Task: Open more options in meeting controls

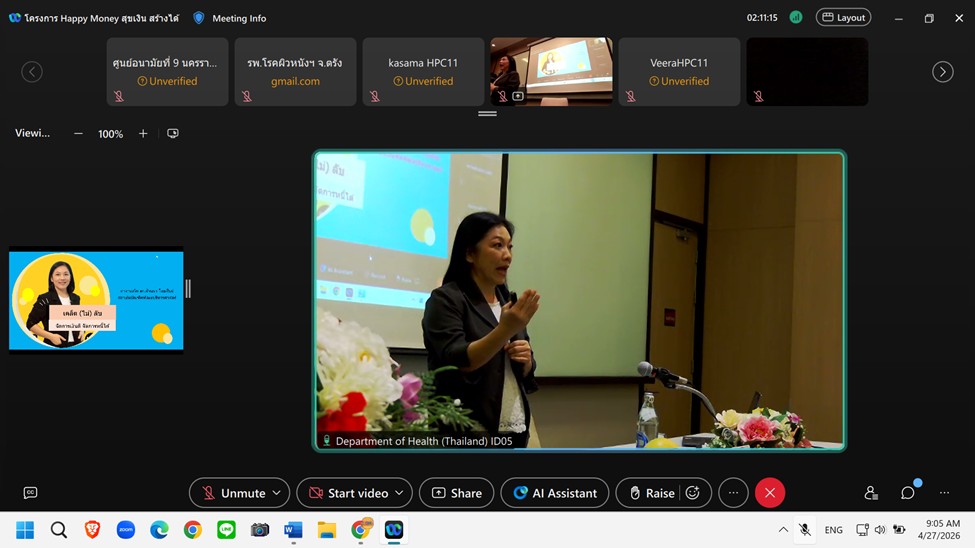Action: [x=733, y=493]
